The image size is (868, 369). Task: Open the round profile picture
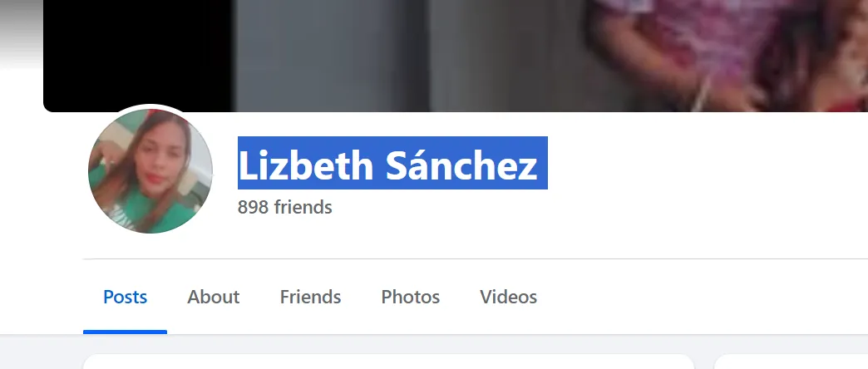click(x=150, y=171)
